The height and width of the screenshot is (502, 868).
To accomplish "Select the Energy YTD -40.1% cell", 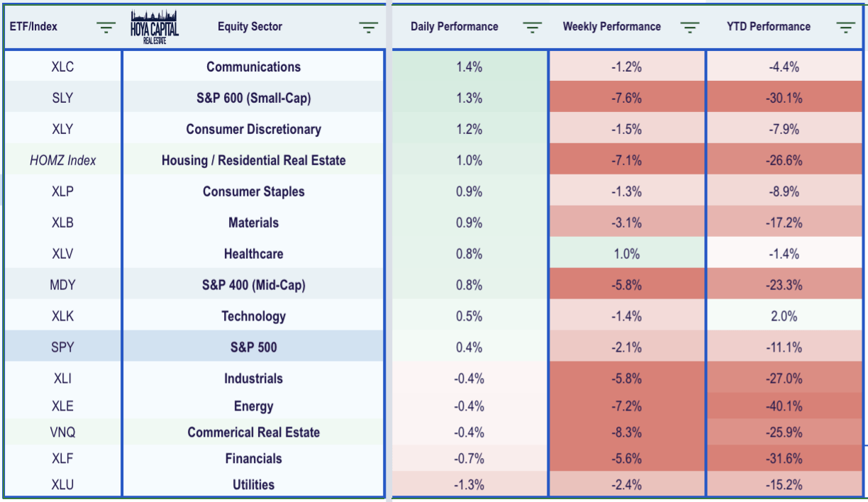I will coord(784,406).
